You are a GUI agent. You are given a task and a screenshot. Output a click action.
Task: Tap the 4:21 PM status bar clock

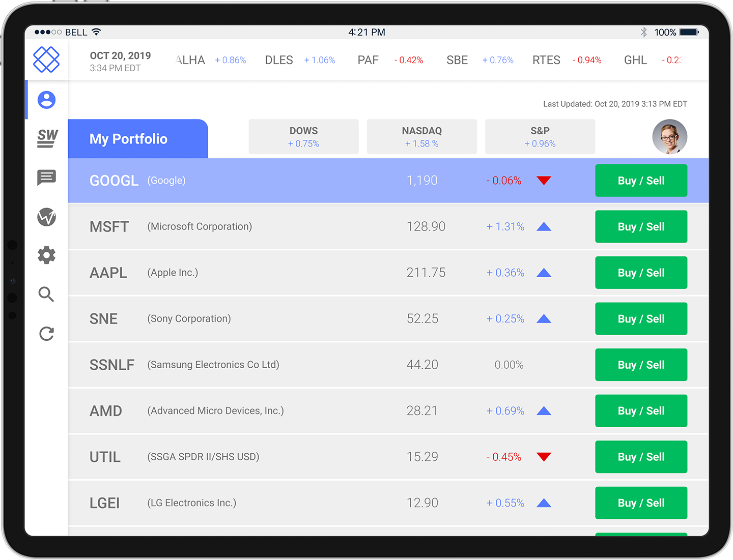point(366,32)
